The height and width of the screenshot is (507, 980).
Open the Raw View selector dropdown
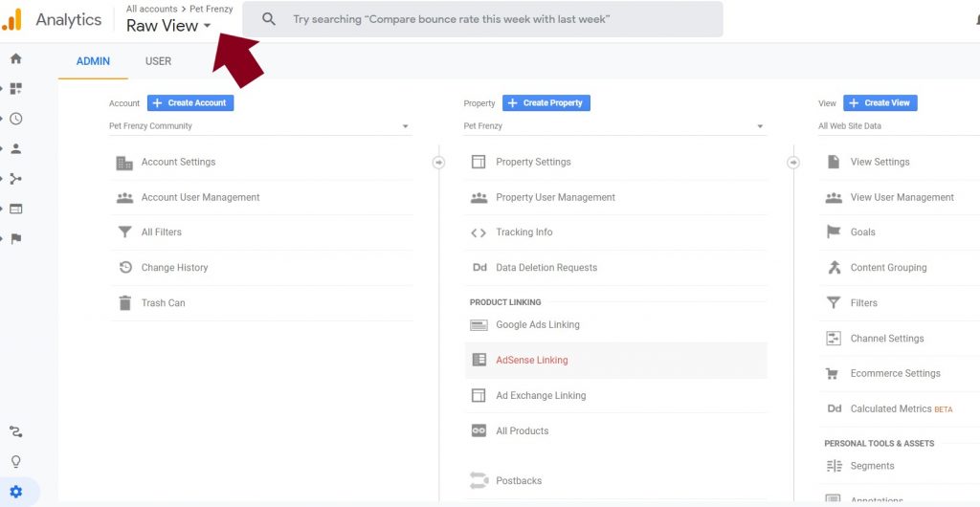[168, 26]
